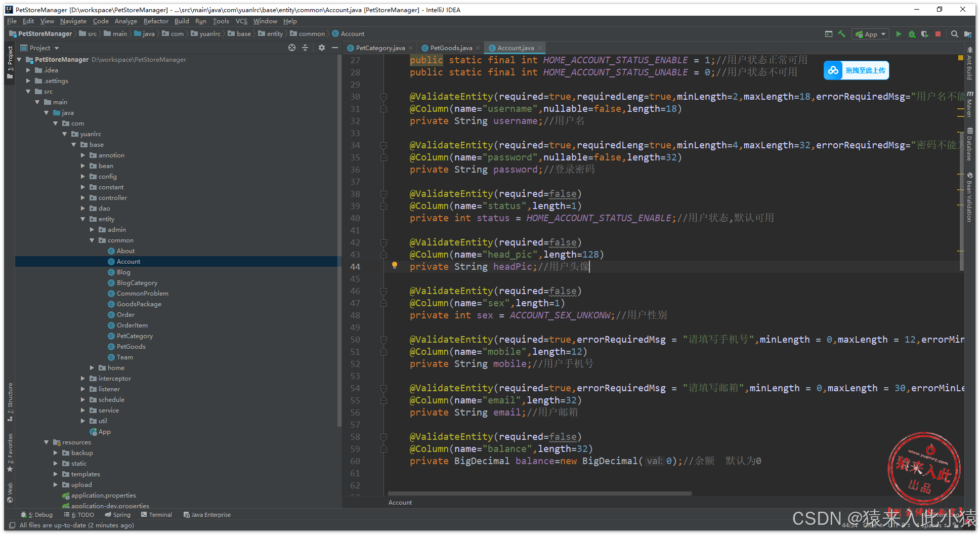
Task: Open Project Structure icon in toolbar
Action: tap(967, 34)
